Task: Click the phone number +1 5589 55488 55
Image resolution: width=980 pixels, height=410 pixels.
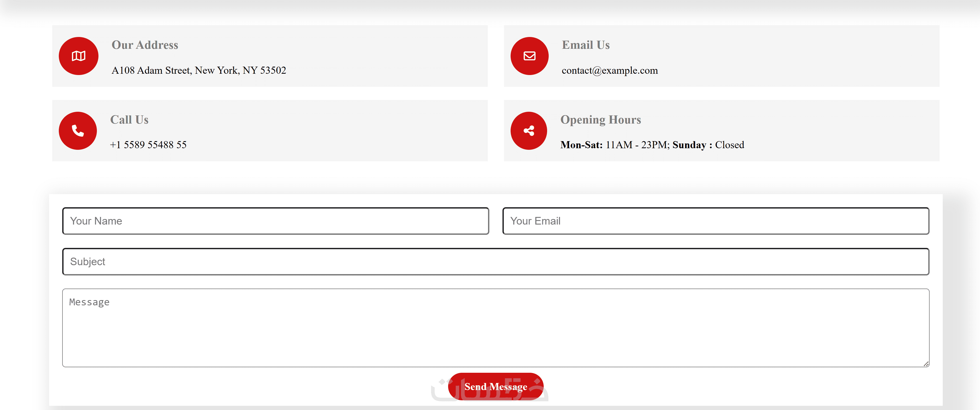Action: tap(148, 145)
